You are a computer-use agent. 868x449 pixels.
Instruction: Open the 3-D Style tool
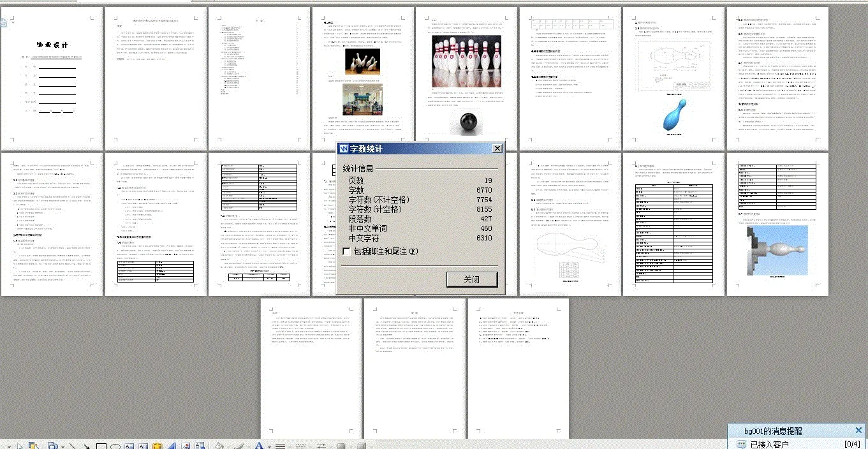[x=362, y=446]
